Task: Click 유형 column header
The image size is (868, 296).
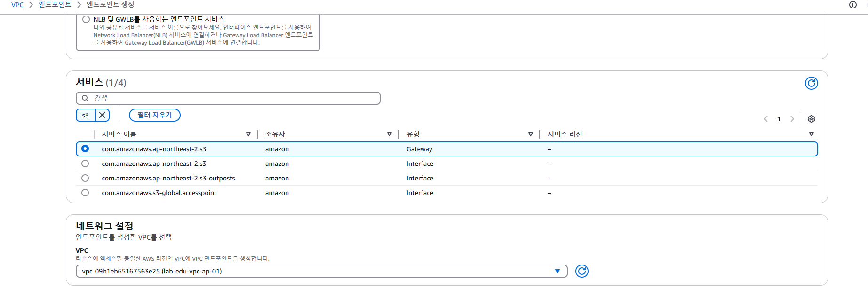Action: point(413,134)
